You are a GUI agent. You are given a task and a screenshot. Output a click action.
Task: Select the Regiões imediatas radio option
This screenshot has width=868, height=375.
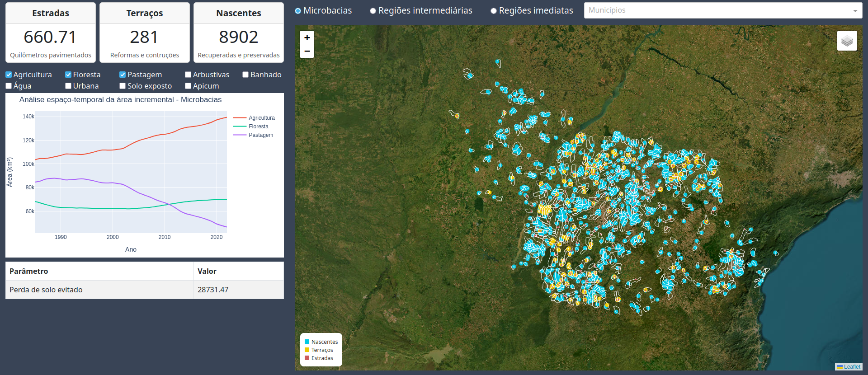pyautogui.click(x=494, y=11)
